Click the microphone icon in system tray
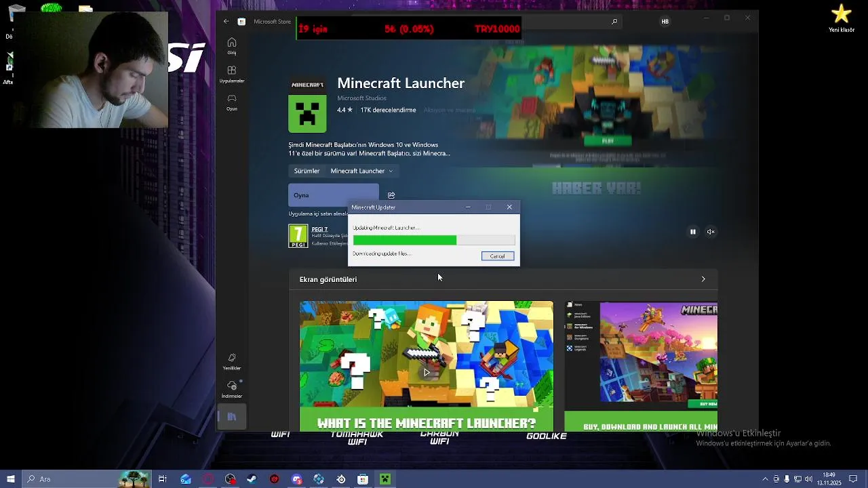 [787, 479]
